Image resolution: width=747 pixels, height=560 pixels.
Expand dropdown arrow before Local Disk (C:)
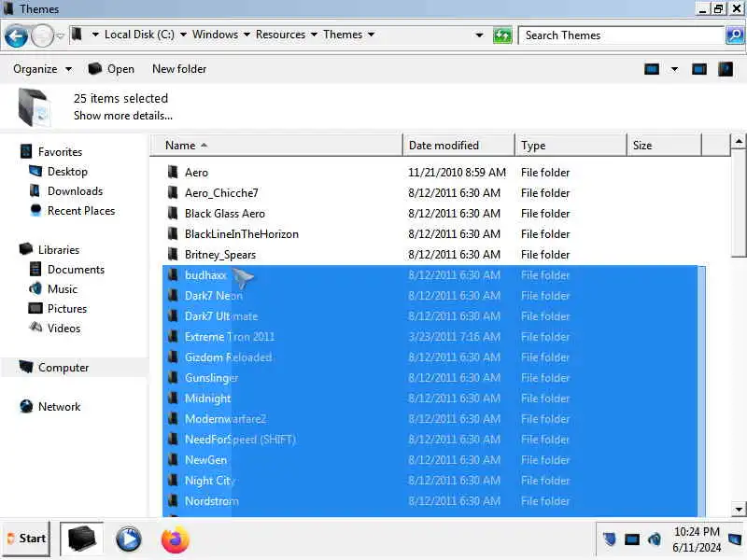point(95,35)
